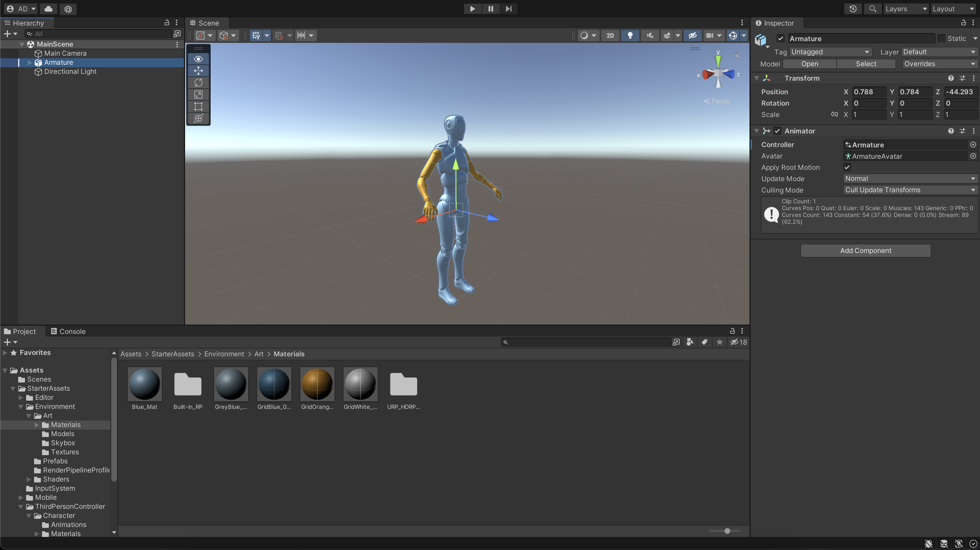Select the Transform tool
The image size is (980, 550).
(198, 118)
